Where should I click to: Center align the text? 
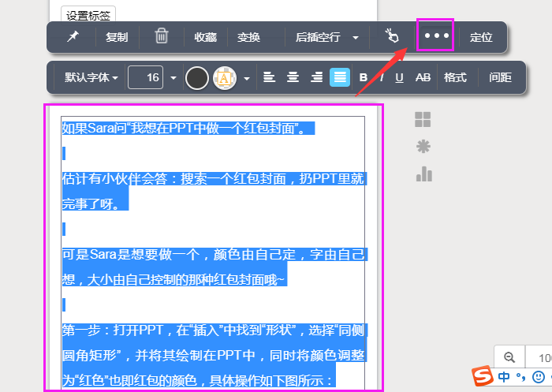click(x=293, y=77)
